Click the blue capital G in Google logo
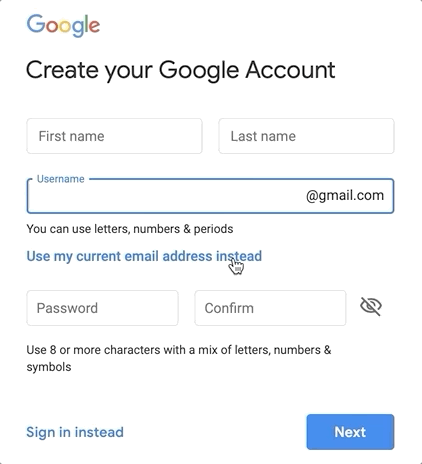 (36, 23)
